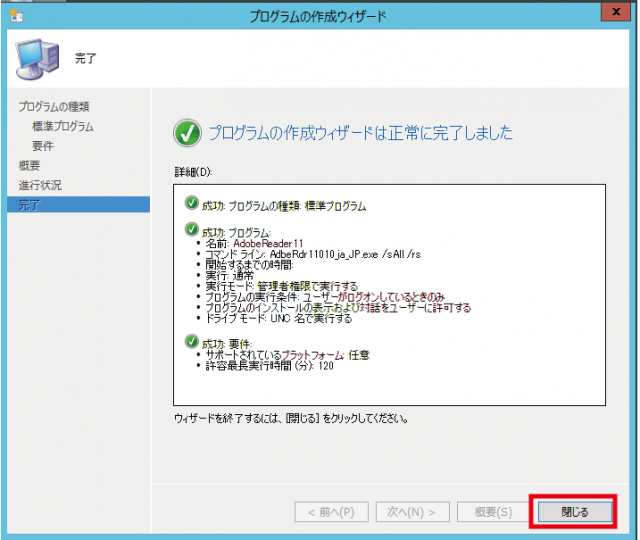Select プログラムの種類 in the left step list
The image size is (640, 540).
60,106
